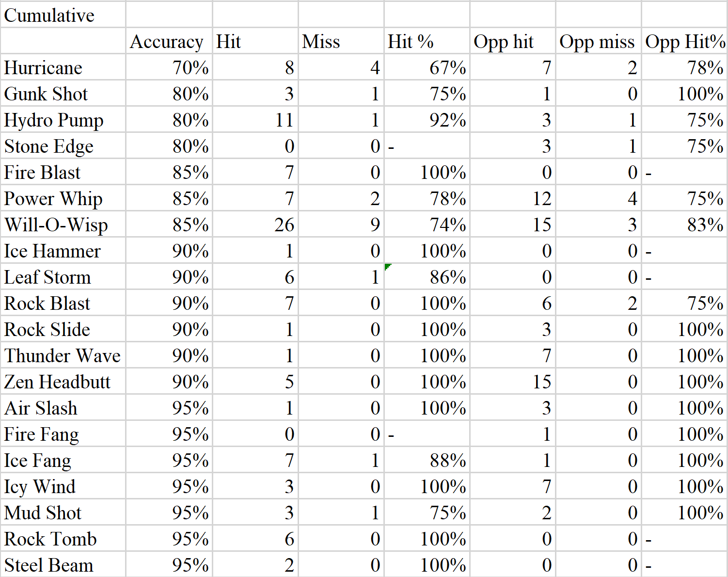Select the Cumulative title cell
Screen dimensions: 728x577
pyautogui.click(x=63, y=15)
